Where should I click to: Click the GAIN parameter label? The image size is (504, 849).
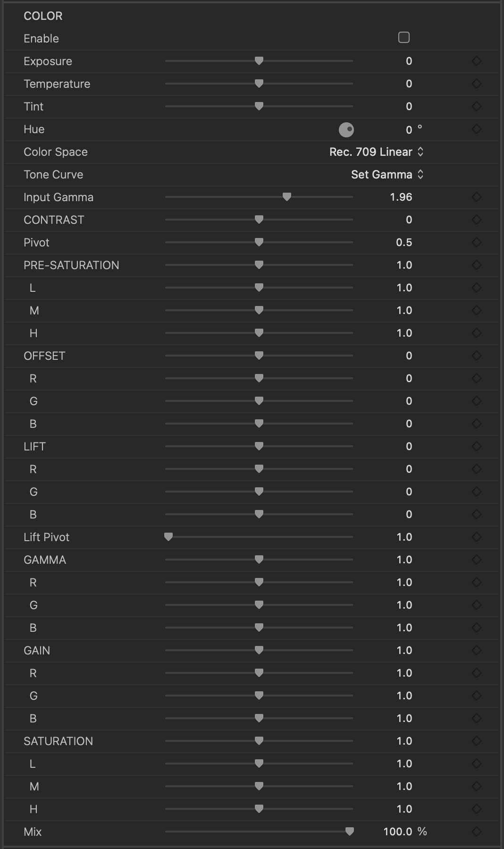pos(37,650)
